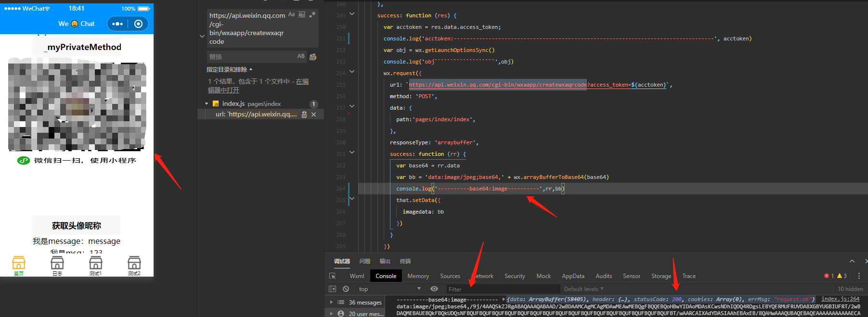Viewport: 868px width, 317px height.
Task: Maximize panel with up chevron icon
Action: (852, 261)
